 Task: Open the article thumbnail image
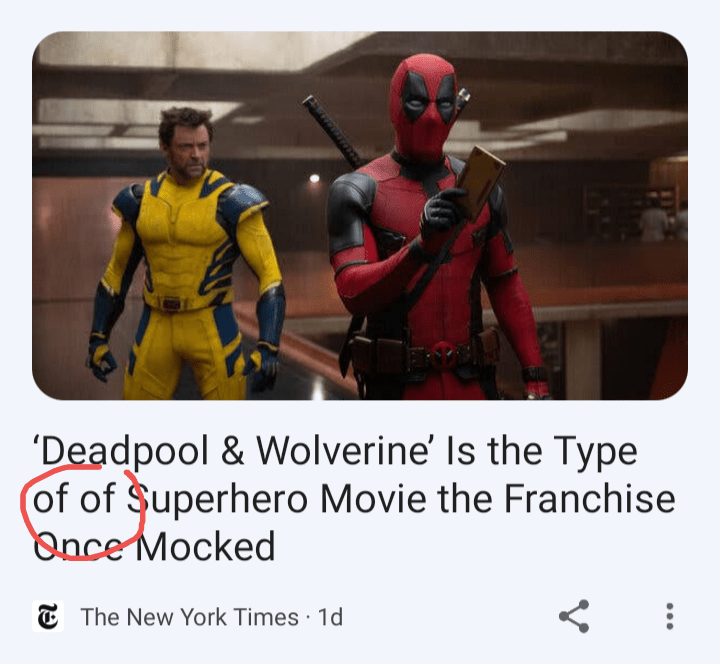360,215
